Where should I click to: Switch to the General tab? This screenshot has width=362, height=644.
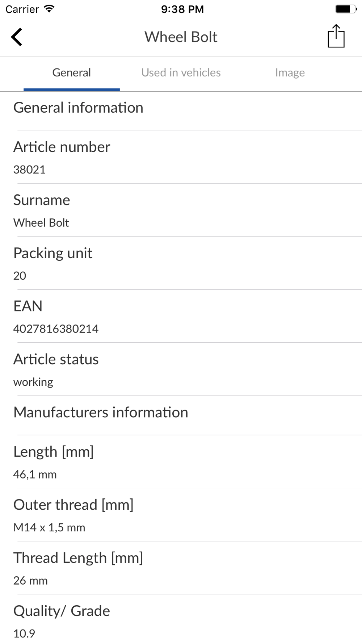point(72,73)
